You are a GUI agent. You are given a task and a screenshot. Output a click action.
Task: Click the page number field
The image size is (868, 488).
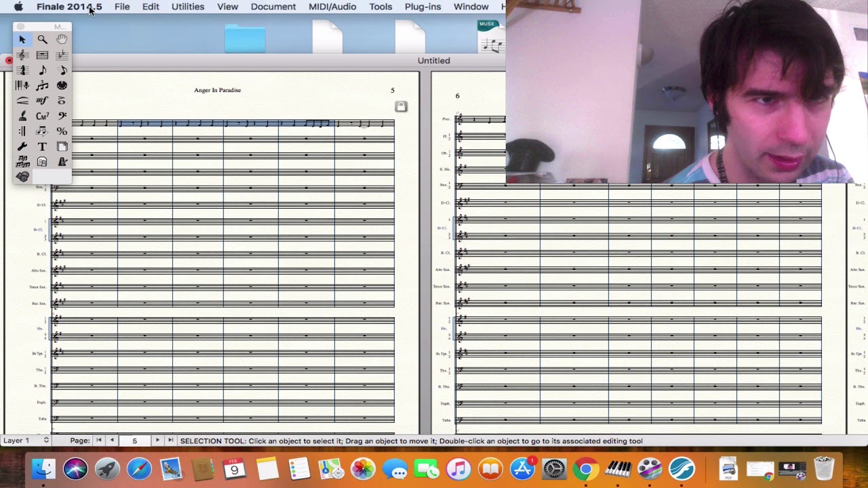click(134, 441)
